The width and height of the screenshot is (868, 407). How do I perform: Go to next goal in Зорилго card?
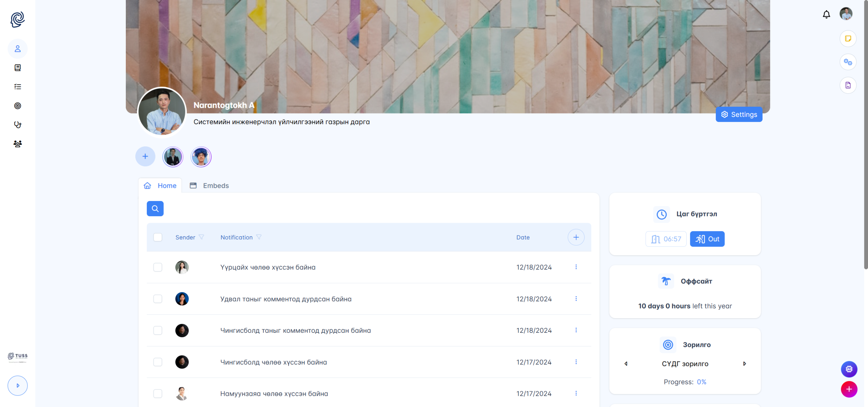pyautogui.click(x=744, y=364)
